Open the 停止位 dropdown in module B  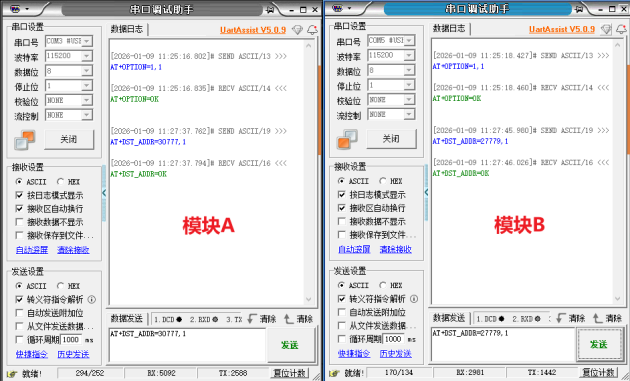tap(409, 85)
